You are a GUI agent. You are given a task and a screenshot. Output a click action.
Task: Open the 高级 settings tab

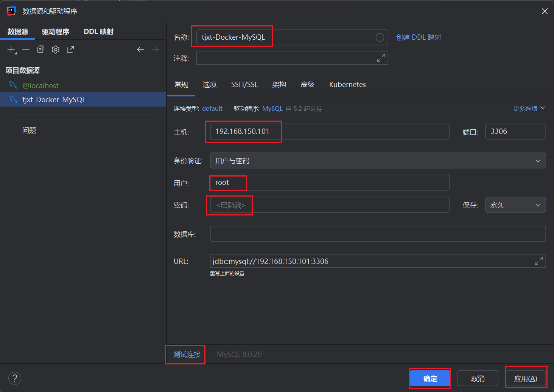click(308, 84)
